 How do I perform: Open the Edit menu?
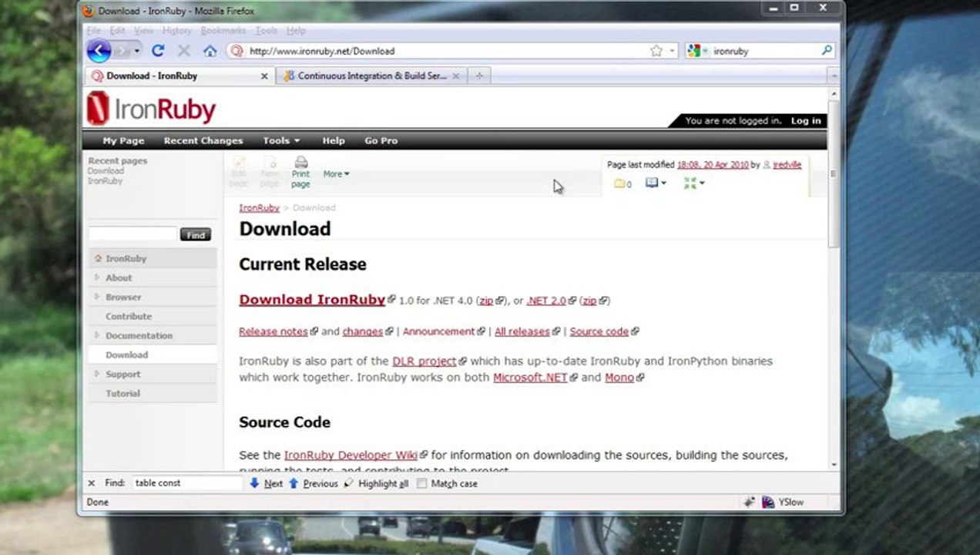[117, 31]
